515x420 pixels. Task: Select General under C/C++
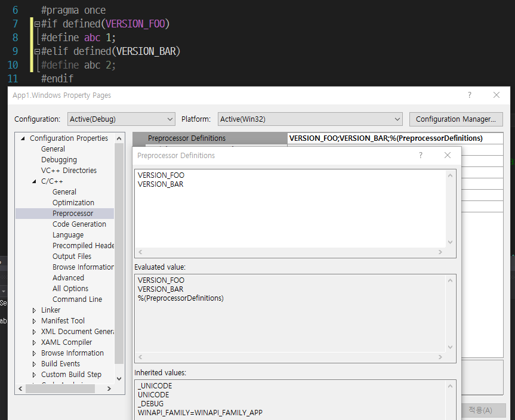[64, 192]
